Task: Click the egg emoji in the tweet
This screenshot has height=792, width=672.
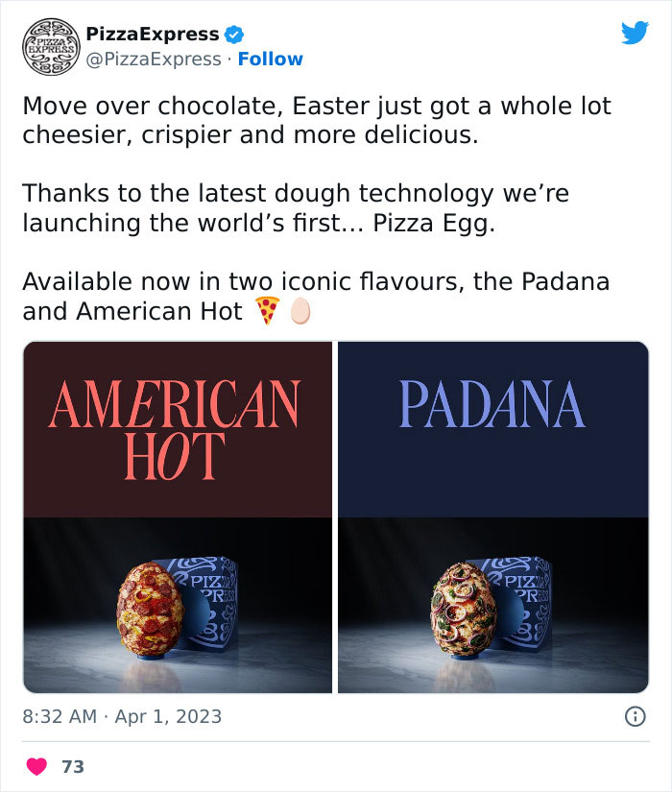Action: pyautogui.click(x=300, y=311)
